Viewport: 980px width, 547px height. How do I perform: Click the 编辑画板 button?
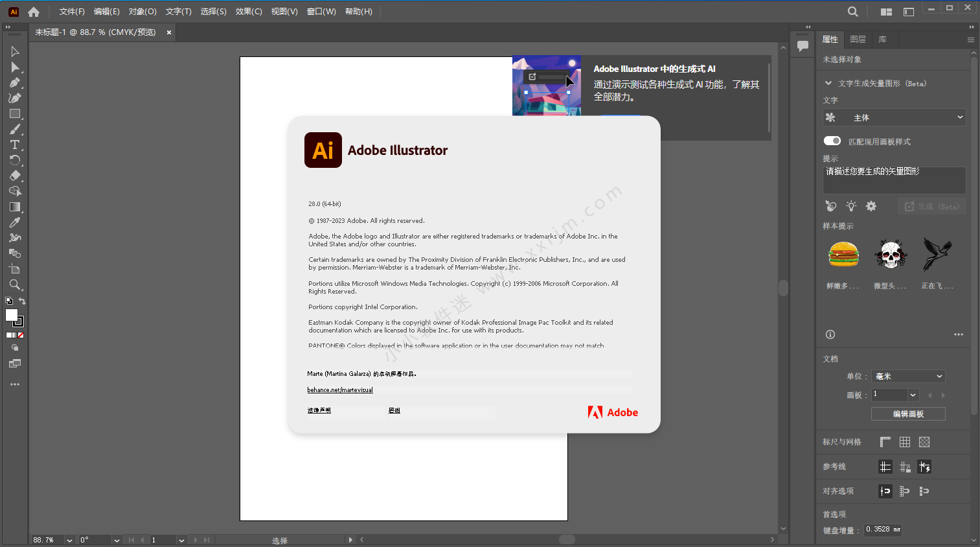908,413
